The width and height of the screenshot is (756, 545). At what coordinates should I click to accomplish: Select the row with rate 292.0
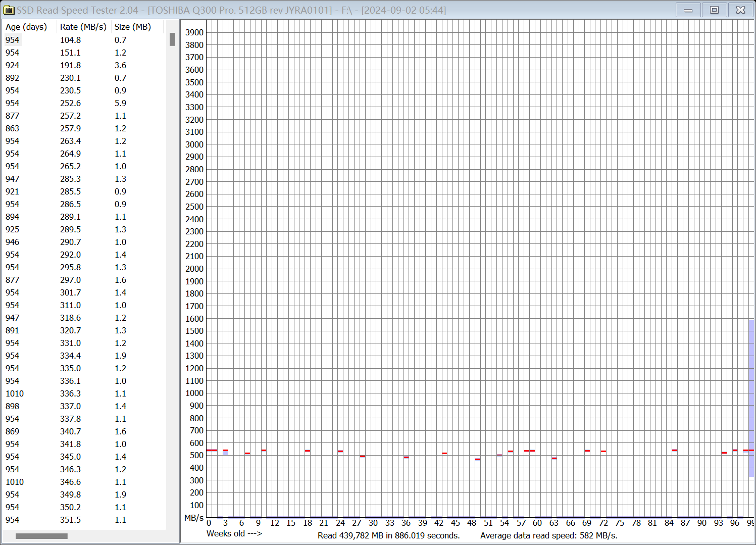click(84, 255)
